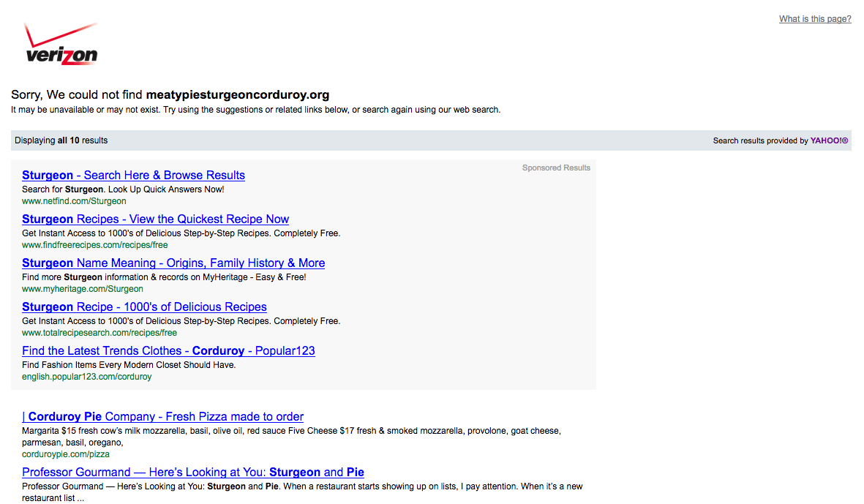
Task: Click "It may be unavailable or may not exist" message
Action: pyautogui.click(x=255, y=110)
